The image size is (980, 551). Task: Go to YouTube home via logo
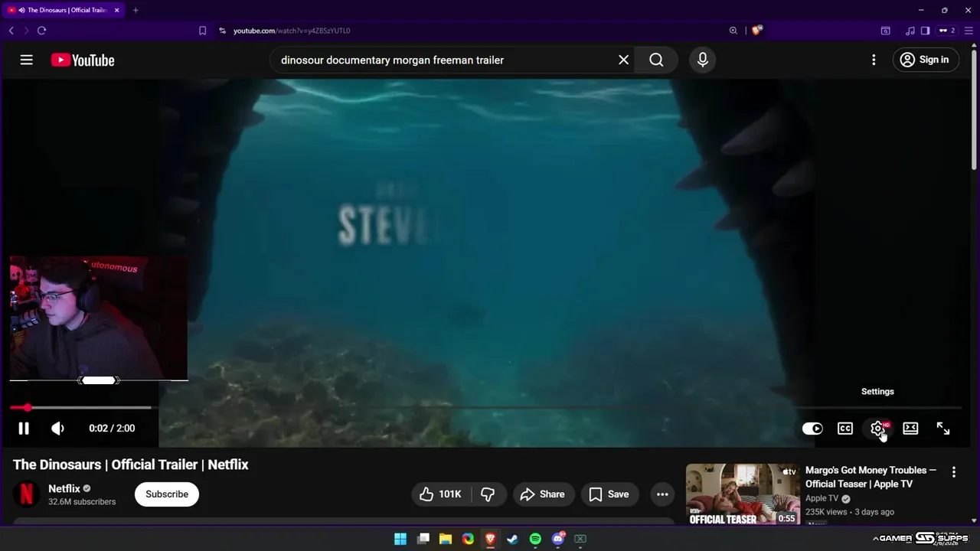click(83, 60)
